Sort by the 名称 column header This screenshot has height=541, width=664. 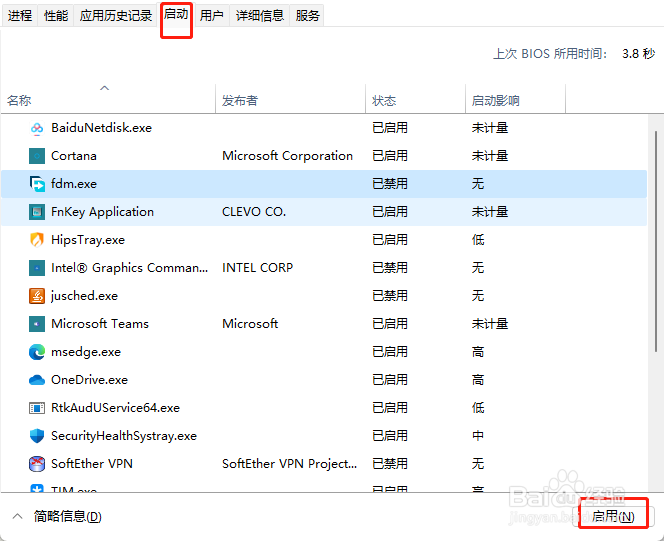[x=108, y=100]
